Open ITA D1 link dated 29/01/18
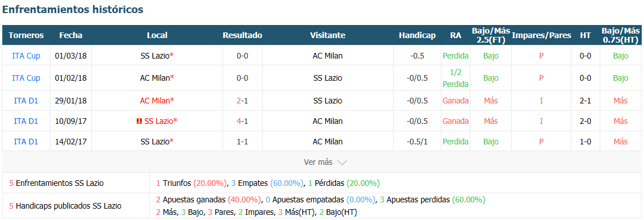This screenshot has height=220, width=644. (26, 101)
